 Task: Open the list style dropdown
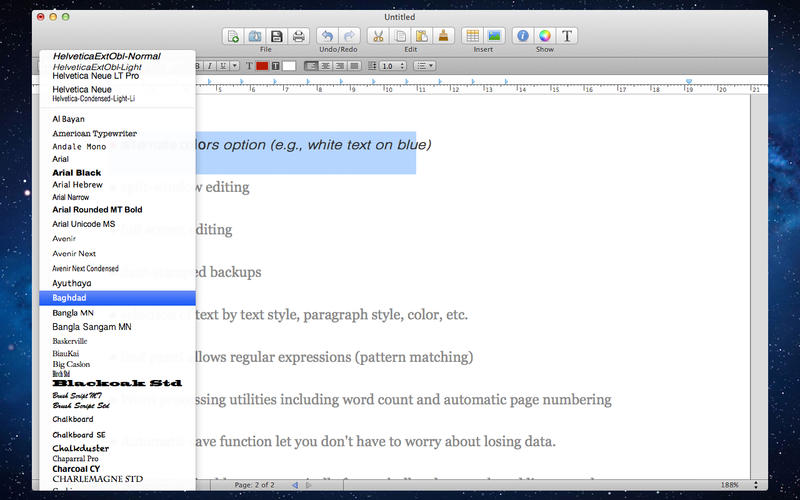coord(424,66)
